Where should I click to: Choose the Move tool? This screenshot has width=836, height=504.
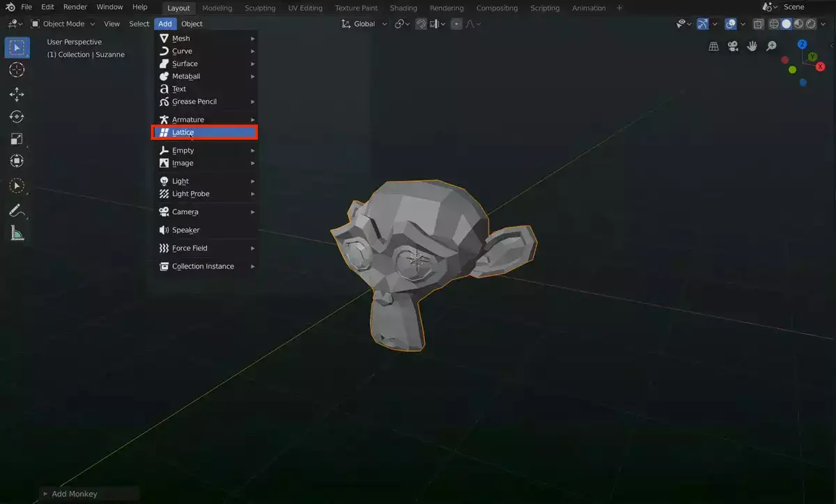click(x=17, y=94)
